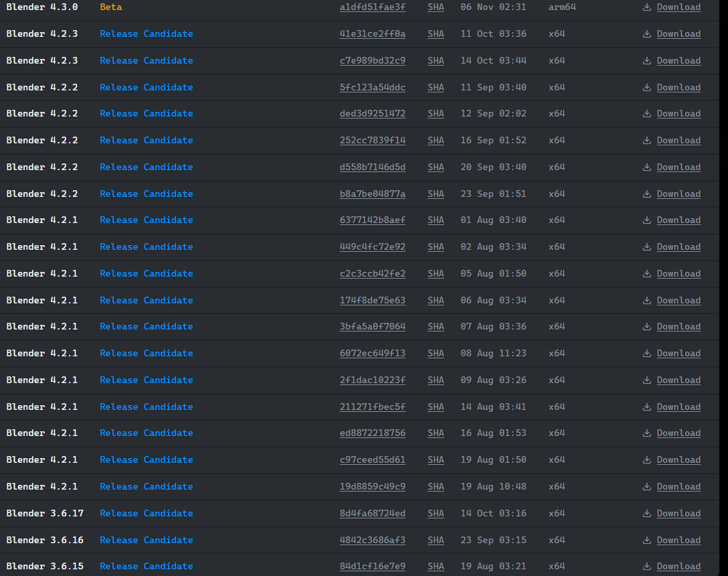This screenshot has width=728, height=576.
Task: Click Release Candidate label on Blender 3.6.16 row
Action: [146, 541]
